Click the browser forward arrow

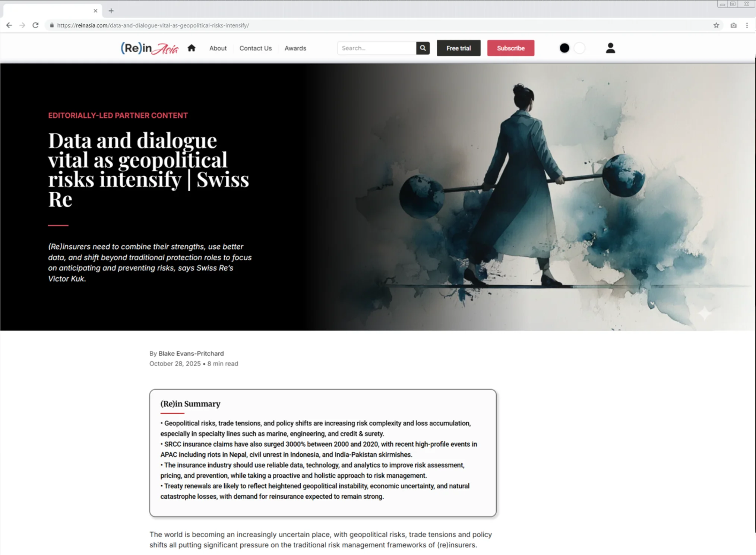[22, 25]
